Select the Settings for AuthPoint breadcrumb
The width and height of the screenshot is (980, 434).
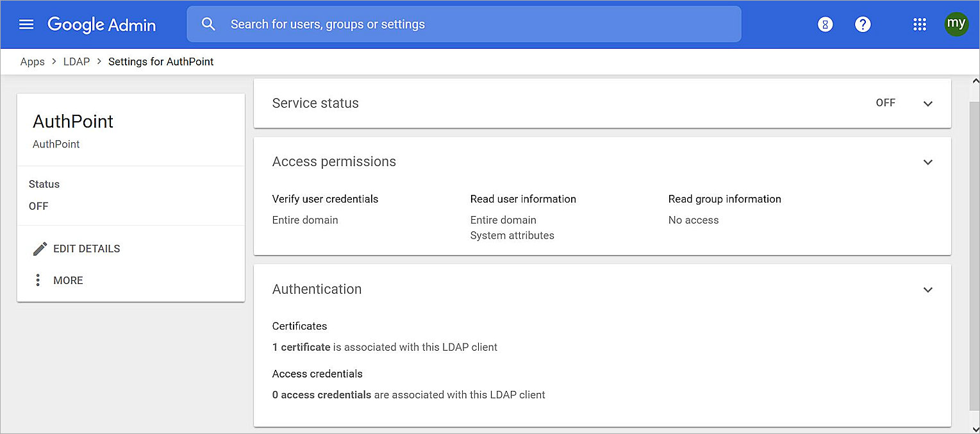(161, 62)
